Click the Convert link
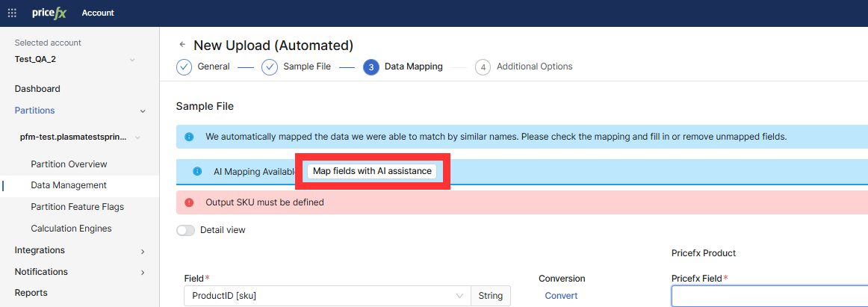The height and width of the screenshot is (307, 868). coord(561,296)
